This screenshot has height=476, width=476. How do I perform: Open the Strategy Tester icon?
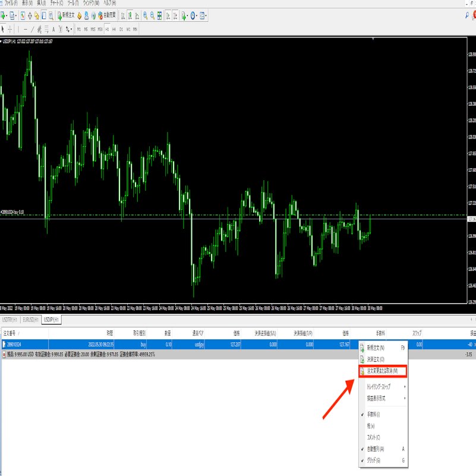[x=51, y=15]
